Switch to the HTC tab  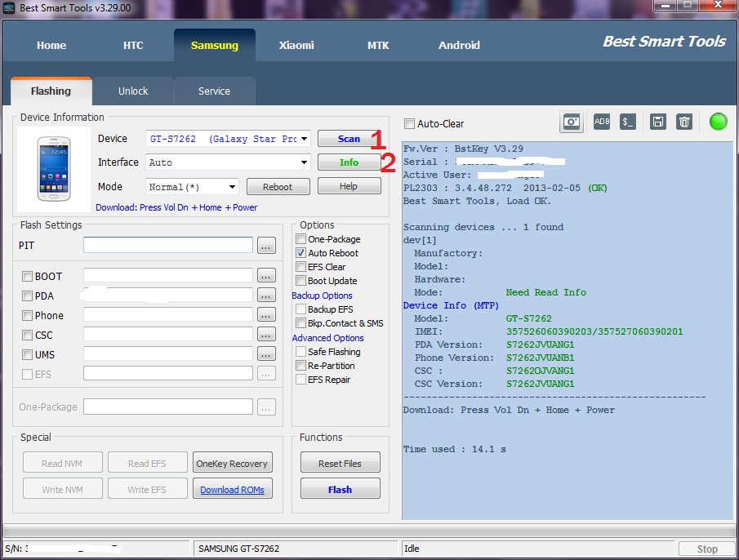(x=133, y=45)
